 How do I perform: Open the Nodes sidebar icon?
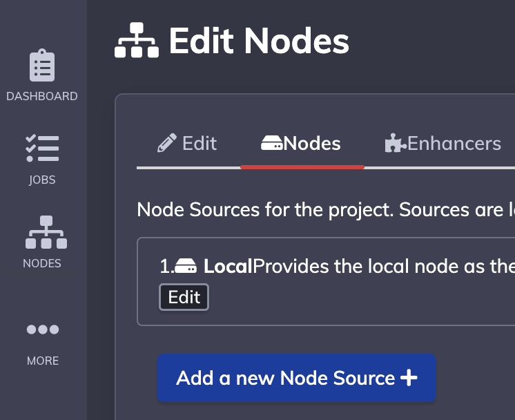pyautogui.click(x=46, y=232)
